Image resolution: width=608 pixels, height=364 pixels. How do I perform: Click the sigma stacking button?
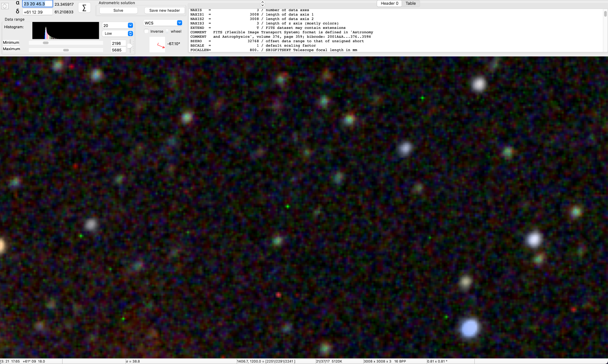point(84,8)
